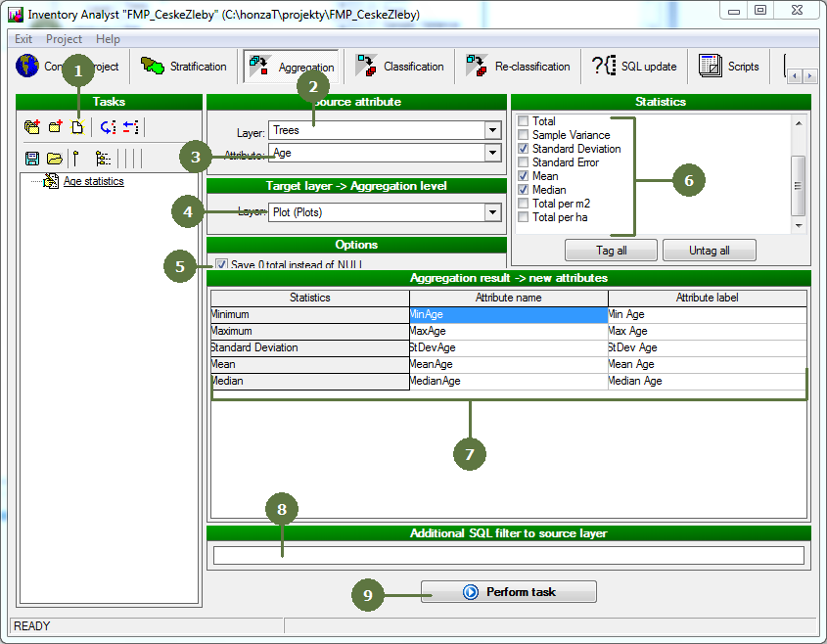Viewport: 827px width, 644px height.
Task: Click the Scripts tab icon
Action: tap(711, 67)
